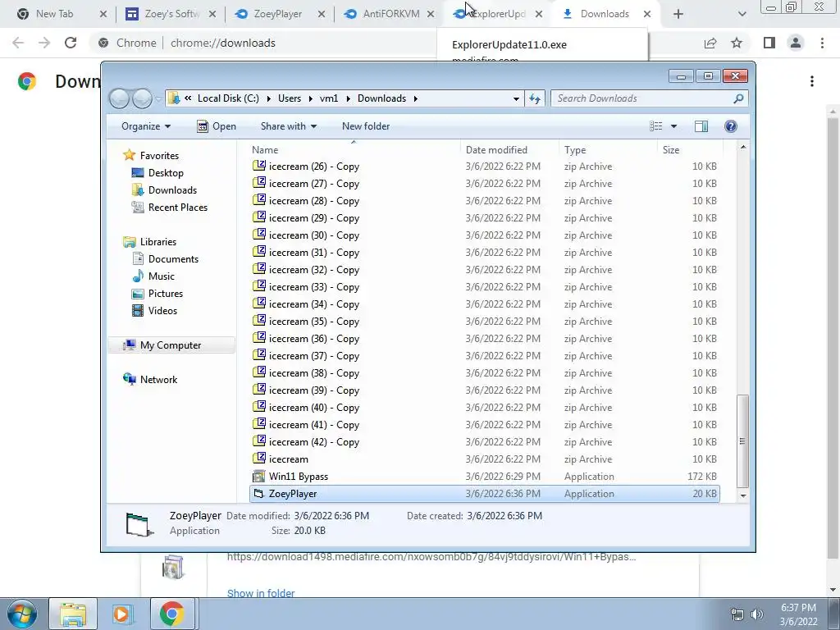Create a New folder
Image resolution: width=840 pixels, height=630 pixels.
(x=366, y=126)
